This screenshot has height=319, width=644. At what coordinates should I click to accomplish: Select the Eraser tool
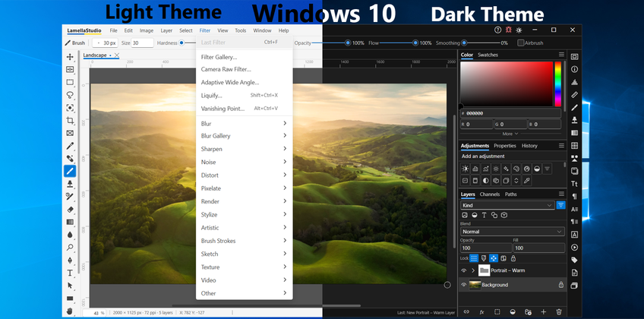70,209
